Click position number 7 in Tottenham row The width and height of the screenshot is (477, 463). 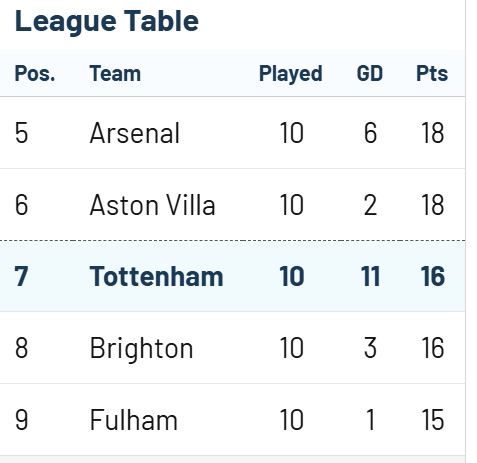[21, 276]
